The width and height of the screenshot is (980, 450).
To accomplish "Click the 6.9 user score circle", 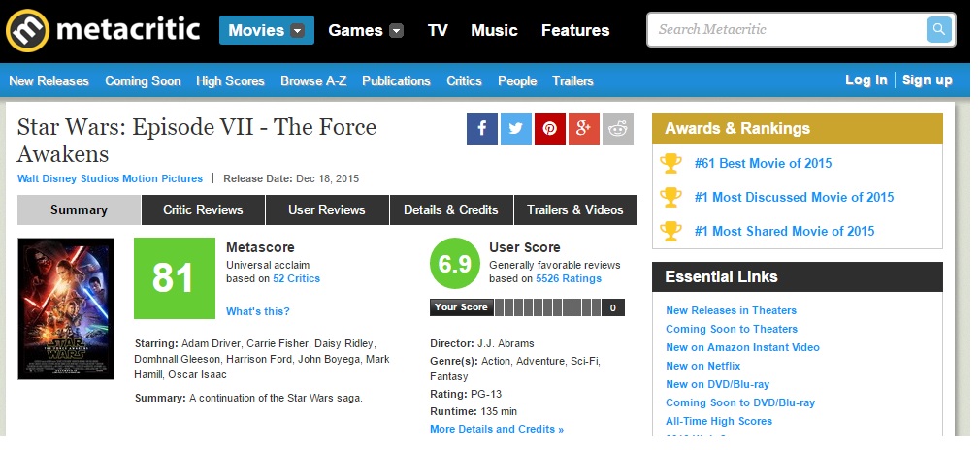I will coord(455,264).
